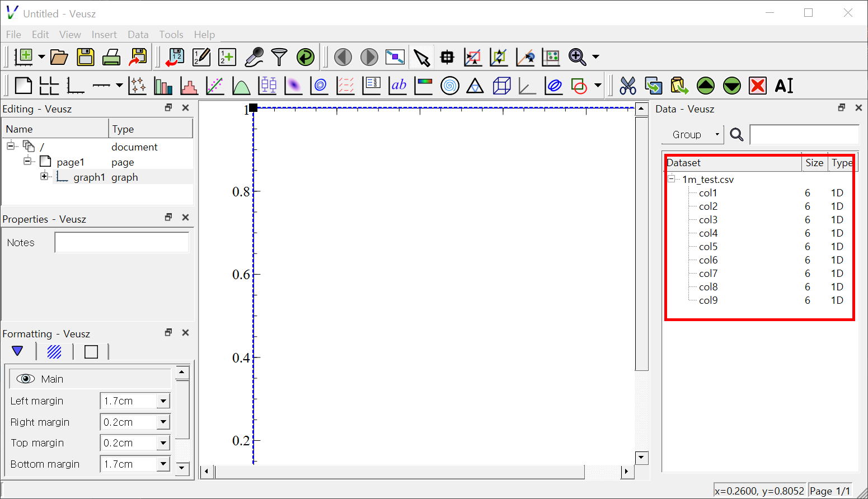The image size is (868, 499).
Task: Click the Add function curve icon
Action: (241, 86)
